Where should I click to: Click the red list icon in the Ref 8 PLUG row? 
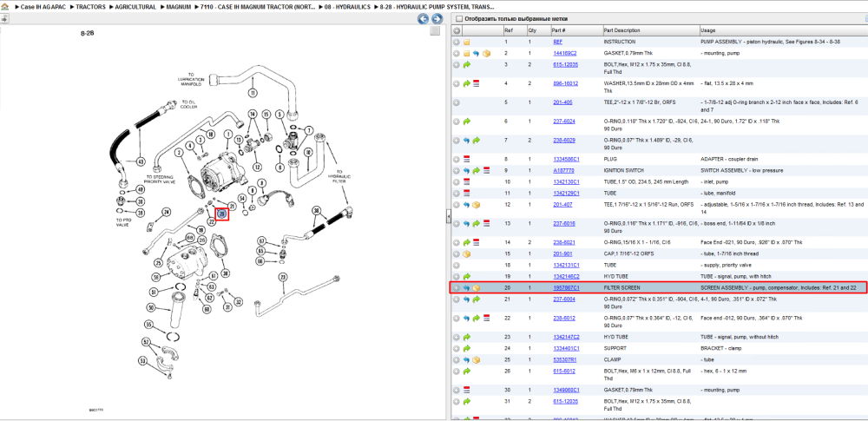point(467,160)
